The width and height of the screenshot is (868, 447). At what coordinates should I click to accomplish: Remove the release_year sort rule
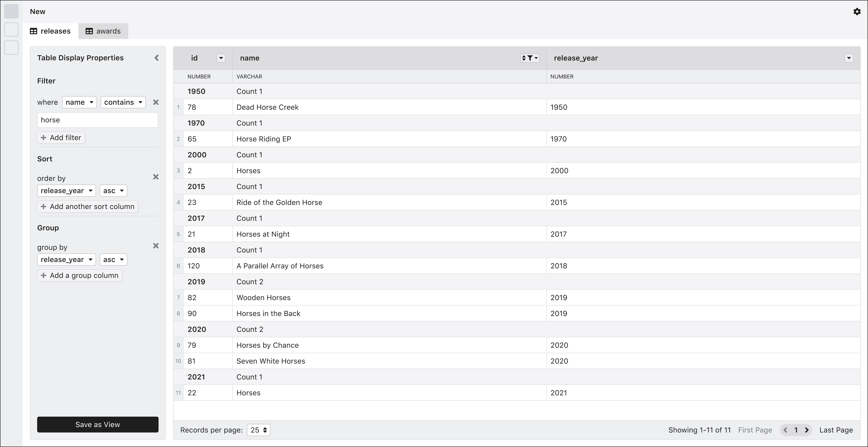click(156, 177)
